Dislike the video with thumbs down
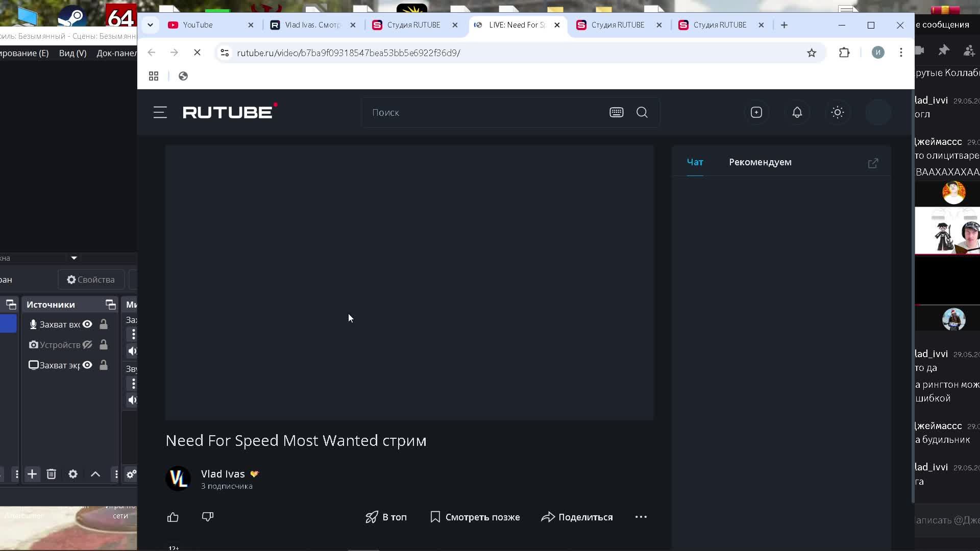980x551 pixels. pos(208,517)
